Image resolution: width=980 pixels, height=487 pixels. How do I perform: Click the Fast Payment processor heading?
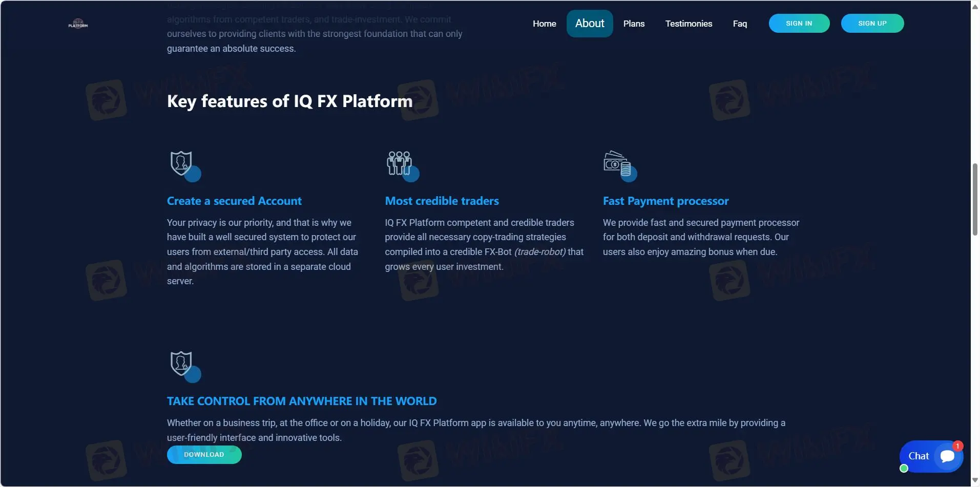[x=665, y=201]
